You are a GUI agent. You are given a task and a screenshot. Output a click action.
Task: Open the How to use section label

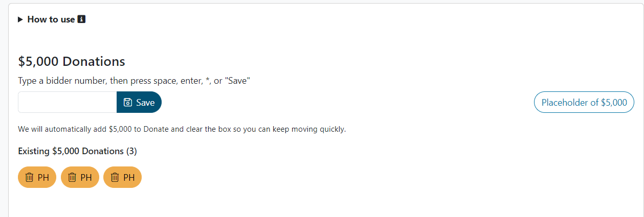pyautogui.click(x=51, y=19)
